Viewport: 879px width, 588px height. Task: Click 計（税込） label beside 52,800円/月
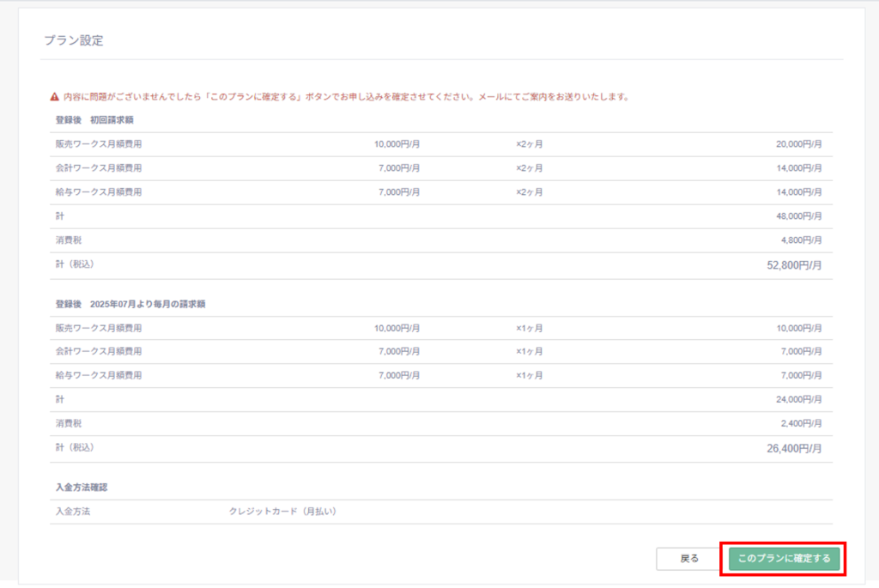point(76,264)
